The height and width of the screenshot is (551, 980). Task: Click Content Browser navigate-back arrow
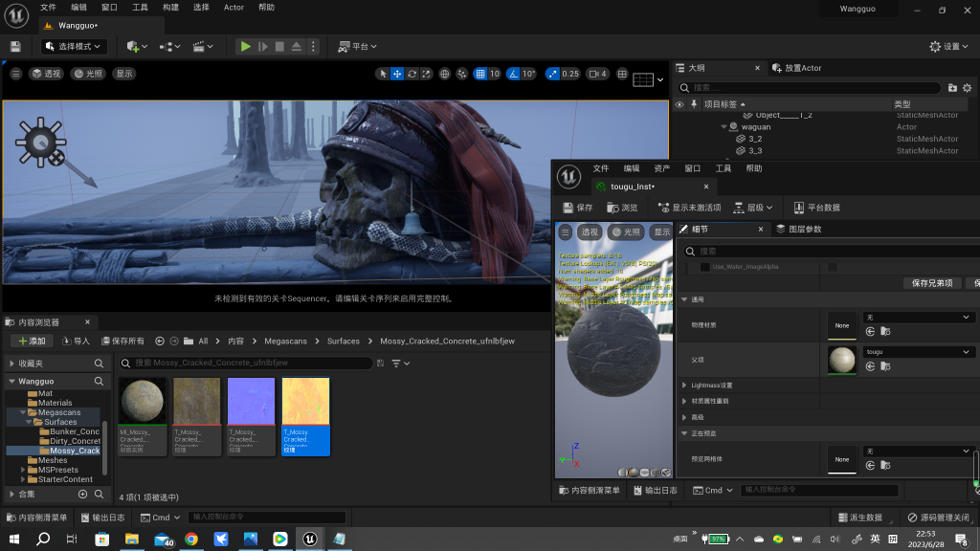[x=160, y=342]
